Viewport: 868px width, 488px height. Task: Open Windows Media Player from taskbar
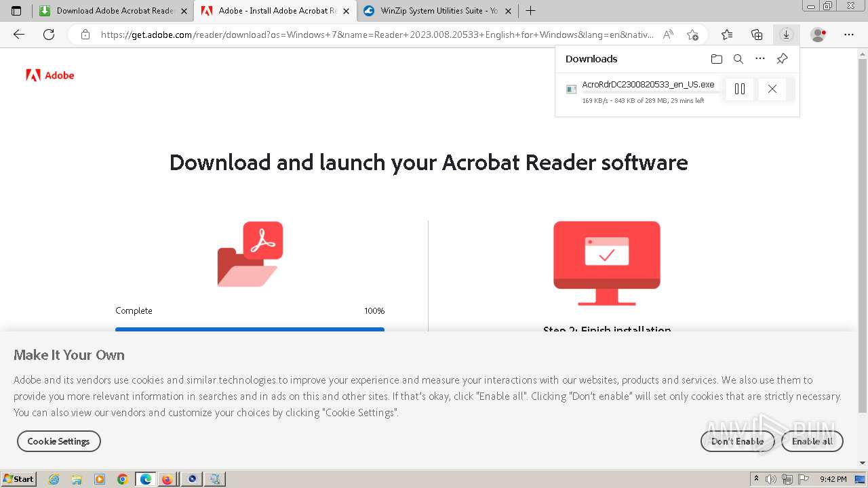click(x=100, y=479)
